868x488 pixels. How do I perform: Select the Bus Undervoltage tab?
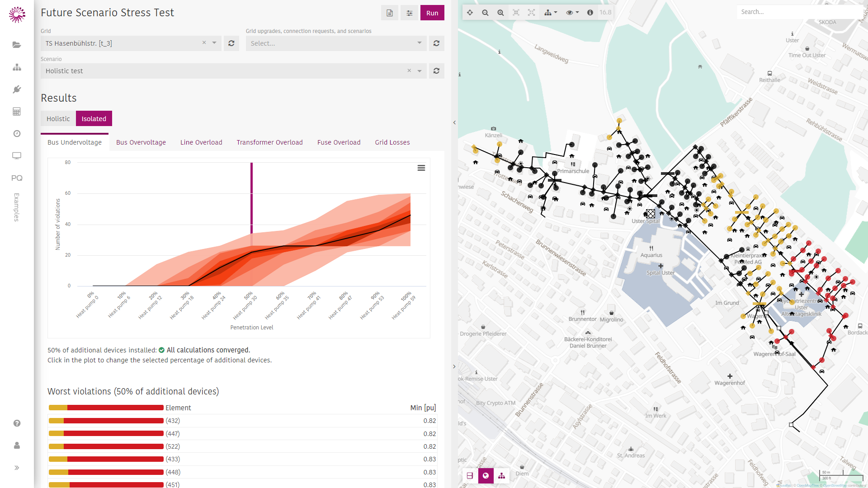pyautogui.click(x=75, y=142)
